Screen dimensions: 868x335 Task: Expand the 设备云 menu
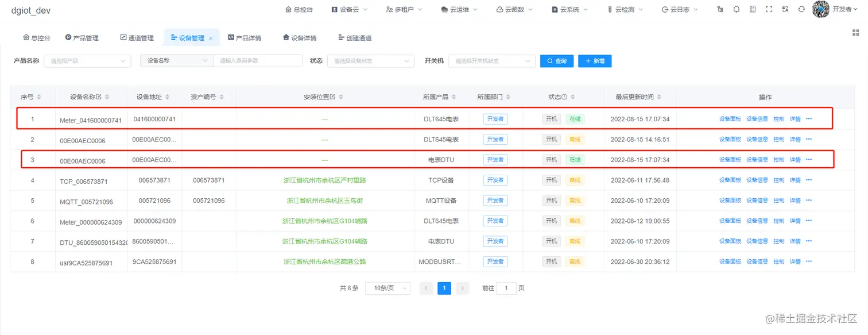pyautogui.click(x=349, y=9)
